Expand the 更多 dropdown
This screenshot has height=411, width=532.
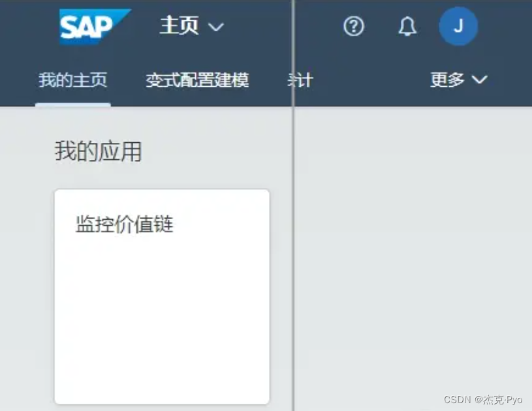pyautogui.click(x=459, y=80)
